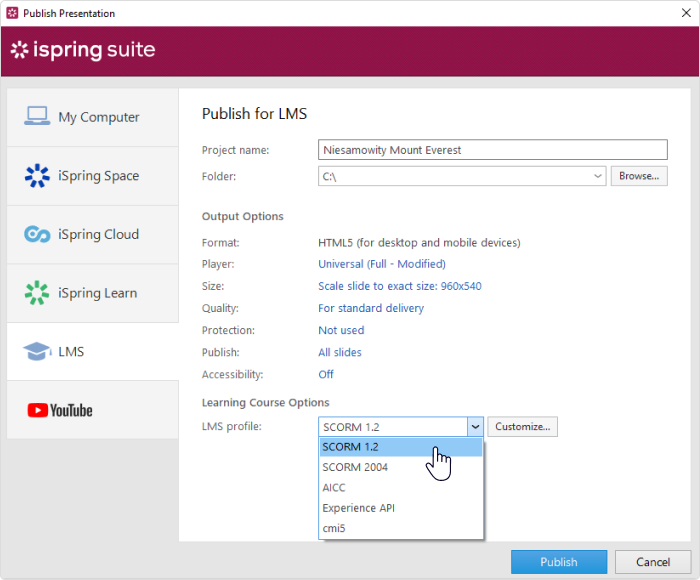The image size is (700, 580).
Task: Click the My Computer laptop icon
Action: click(x=37, y=116)
